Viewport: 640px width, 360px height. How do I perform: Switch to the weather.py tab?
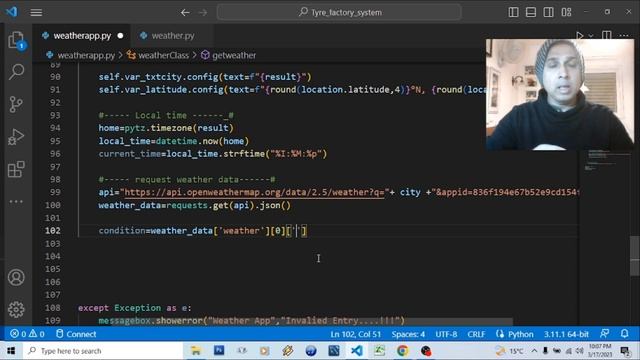tap(173, 36)
